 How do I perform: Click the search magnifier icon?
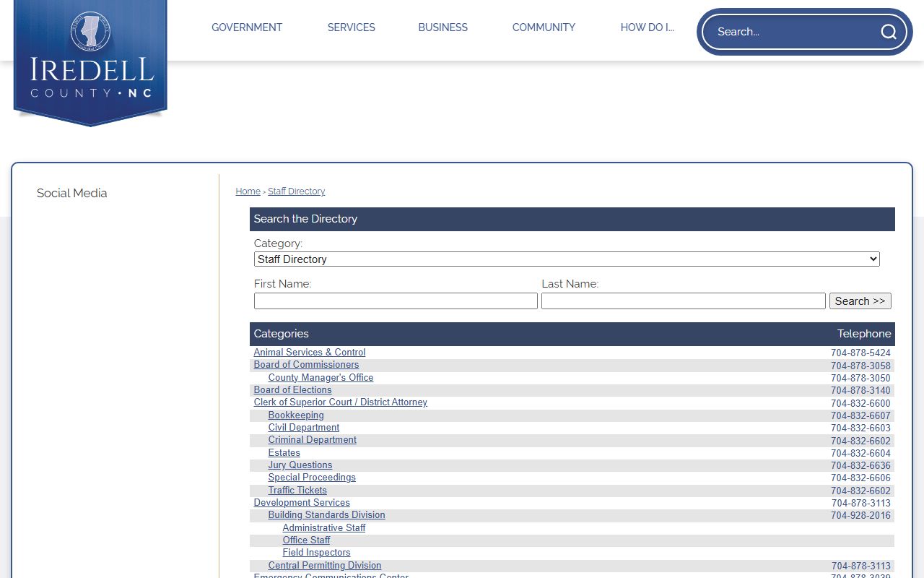point(888,32)
